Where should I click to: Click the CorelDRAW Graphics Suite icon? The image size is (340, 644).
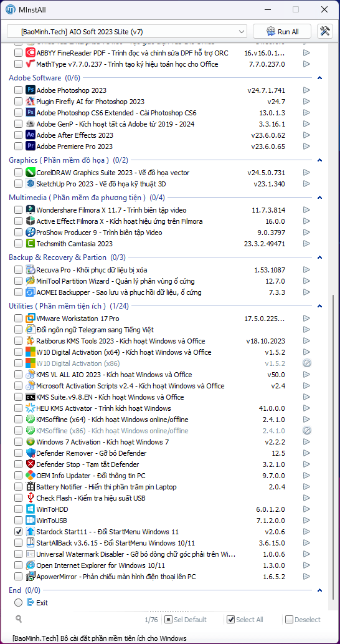31,172
